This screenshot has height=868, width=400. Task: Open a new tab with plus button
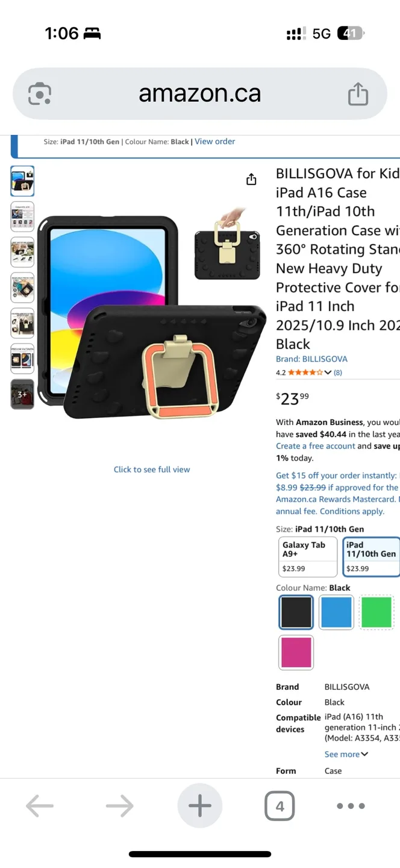200,805
